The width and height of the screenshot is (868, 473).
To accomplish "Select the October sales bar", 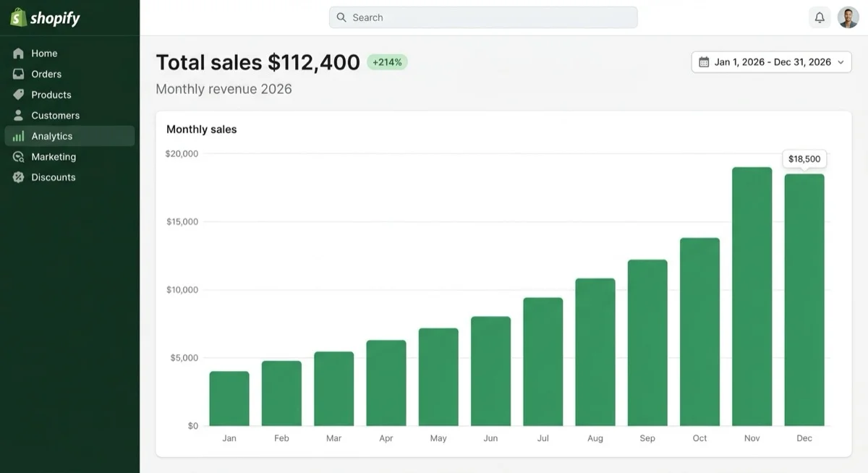I will coord(699,332).
